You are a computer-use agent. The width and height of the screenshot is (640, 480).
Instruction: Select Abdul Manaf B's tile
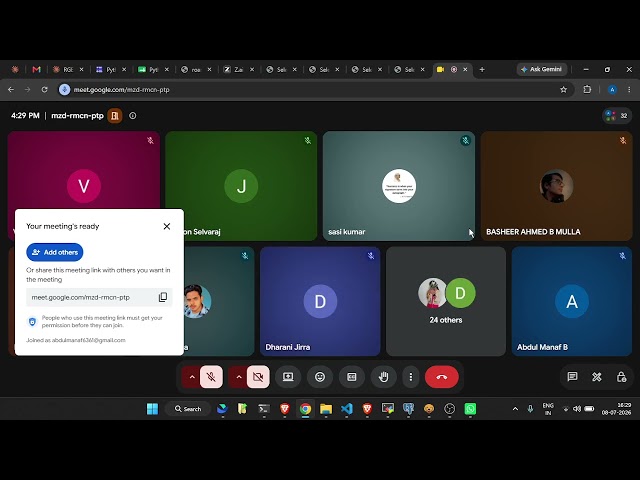tap(572, 301)
